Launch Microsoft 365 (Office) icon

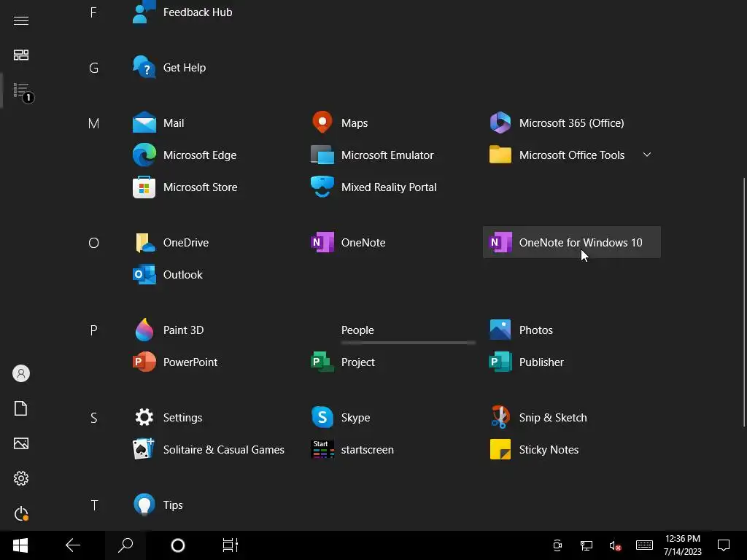click(500, 122)
